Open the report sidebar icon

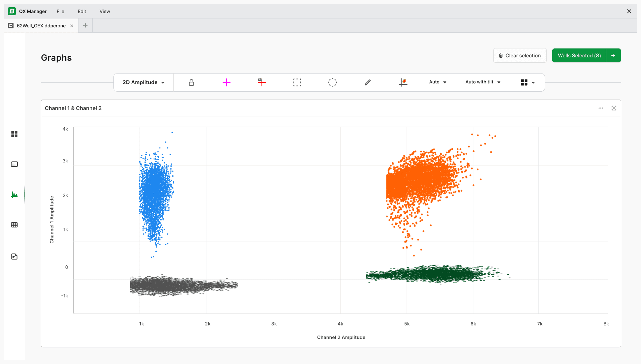(x=14, y=257)
